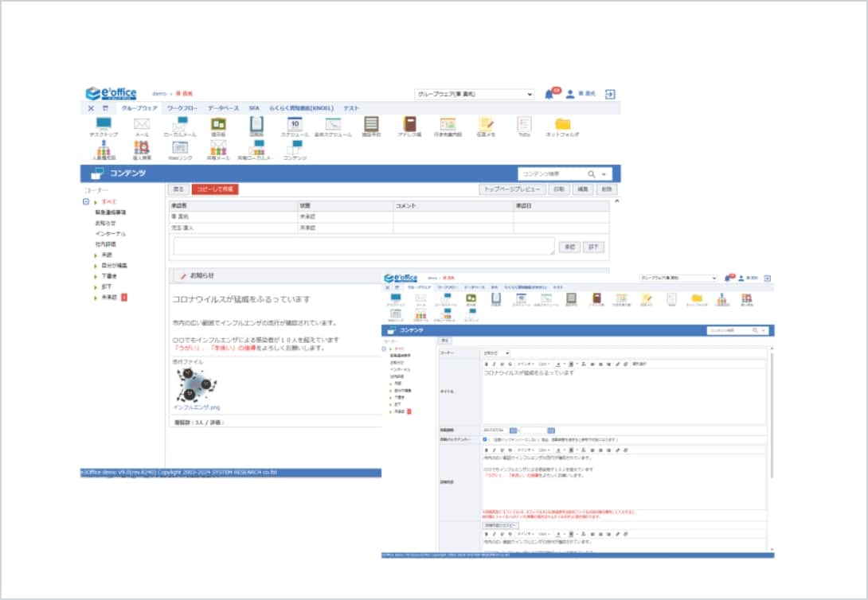Image resolution: width=868 pixels, height=600 pixels.
Task: Switch to the ワークフロー tab in the large window
Action: tap(182, 107)
